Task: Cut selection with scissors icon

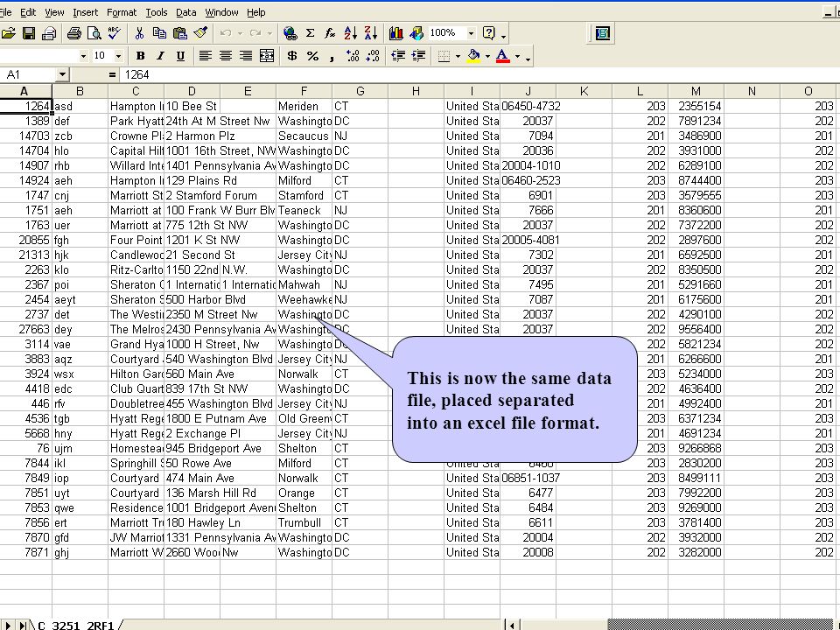Action: 139,33
